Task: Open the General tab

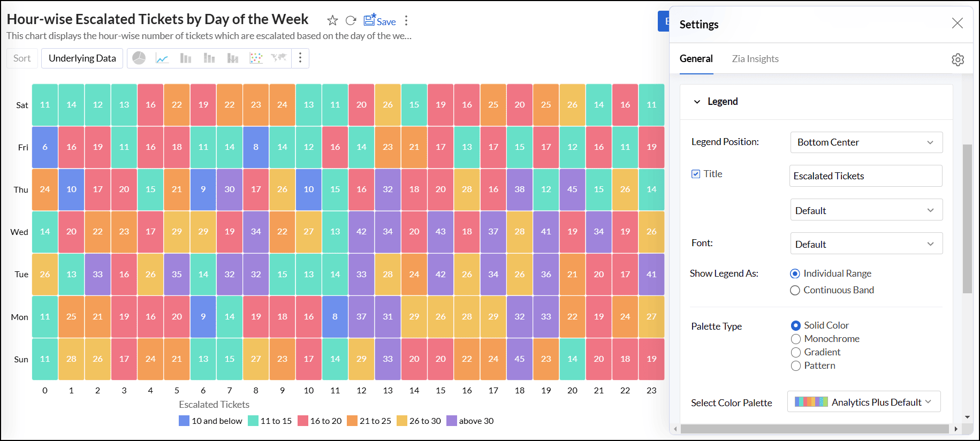Action: click(x=696, y=59)
